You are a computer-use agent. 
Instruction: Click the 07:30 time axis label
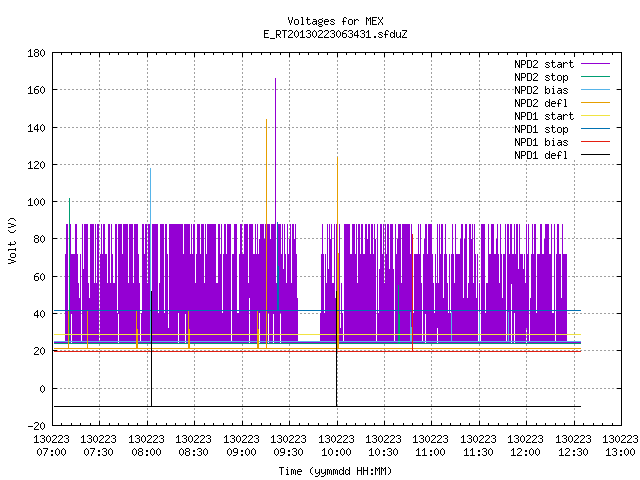(x=98, y=452)
